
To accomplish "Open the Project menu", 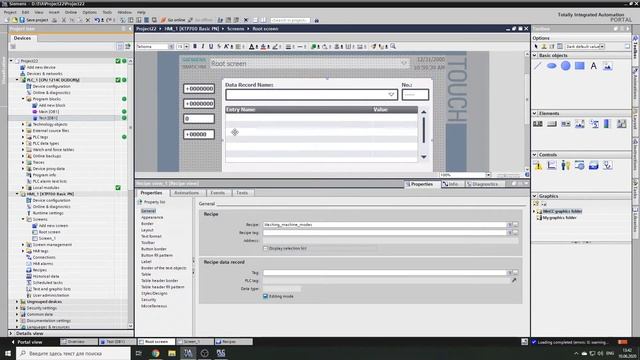I will 10,13.
